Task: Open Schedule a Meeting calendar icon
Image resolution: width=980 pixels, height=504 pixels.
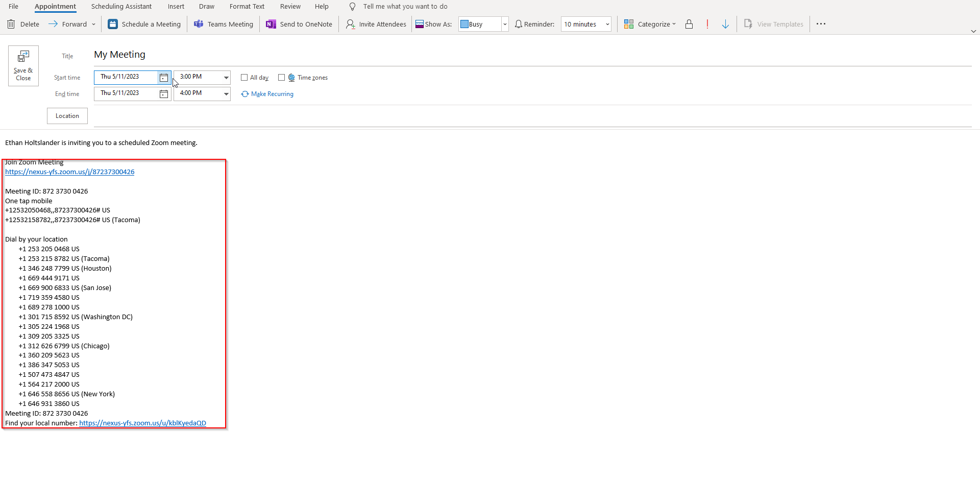Action: (x=113, y=24)
